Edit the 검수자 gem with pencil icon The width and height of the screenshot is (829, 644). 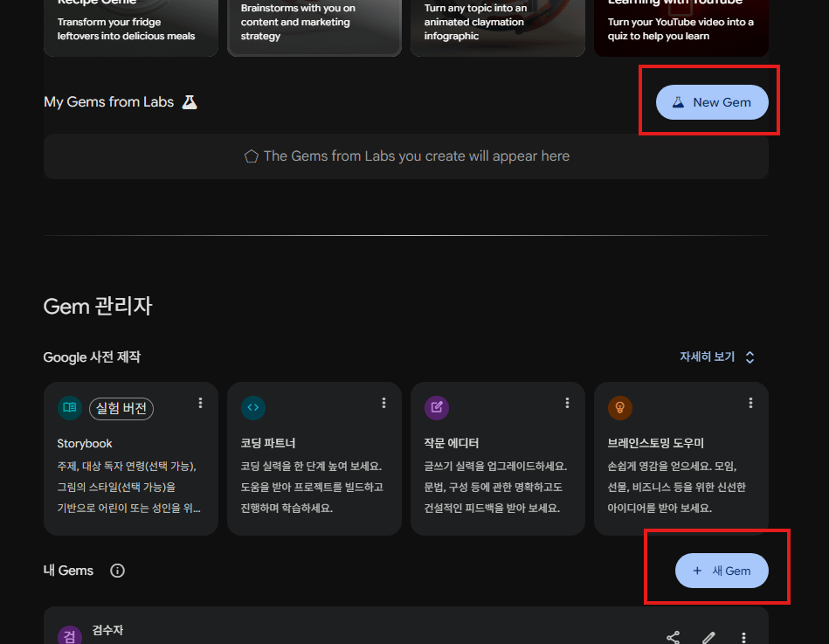708,637
